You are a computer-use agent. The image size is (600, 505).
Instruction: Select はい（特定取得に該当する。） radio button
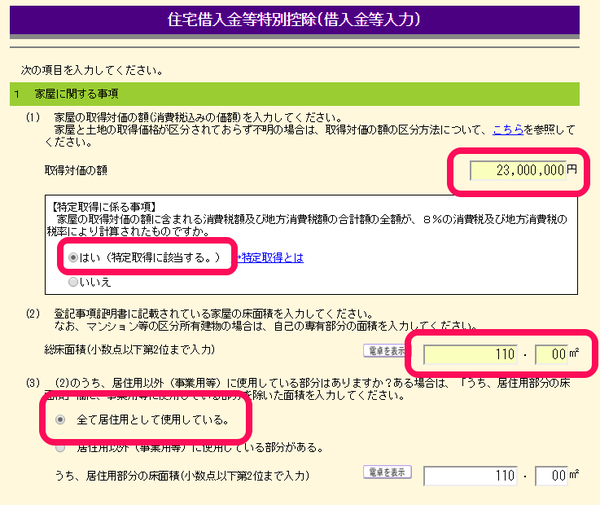click(x=73, y=257)
